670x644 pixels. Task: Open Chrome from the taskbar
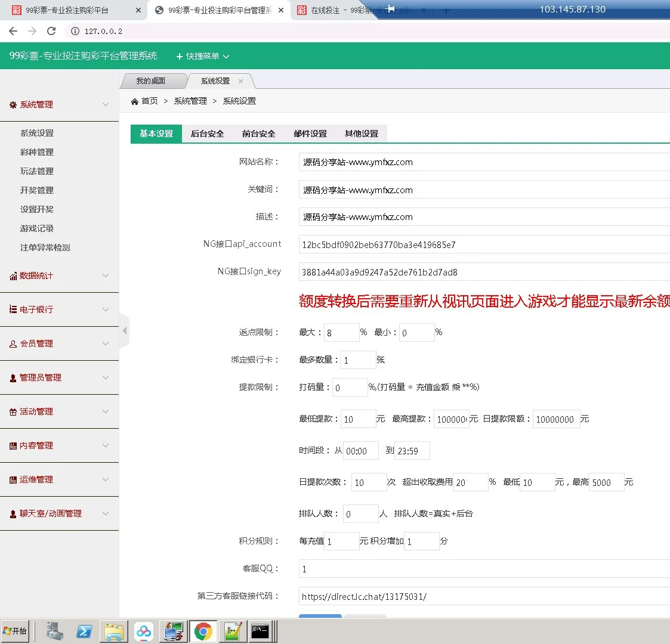[203, 630]
